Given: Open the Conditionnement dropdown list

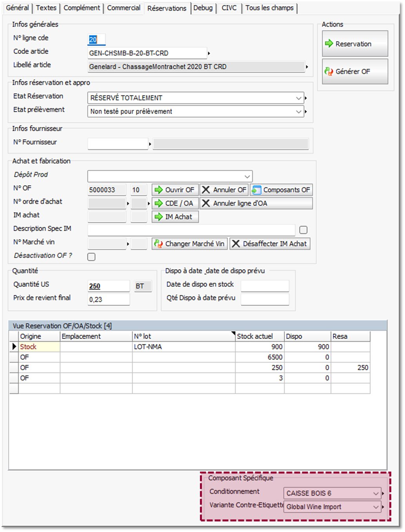Looking at the screenshot, I should 376,494.
